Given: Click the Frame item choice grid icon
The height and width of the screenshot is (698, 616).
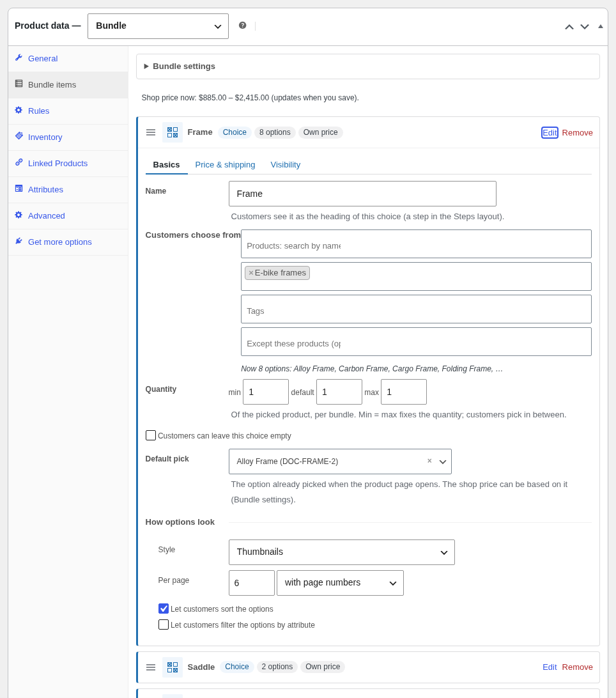Looking at the screenshot, I should pyautogui.click(x=173, y=132).
